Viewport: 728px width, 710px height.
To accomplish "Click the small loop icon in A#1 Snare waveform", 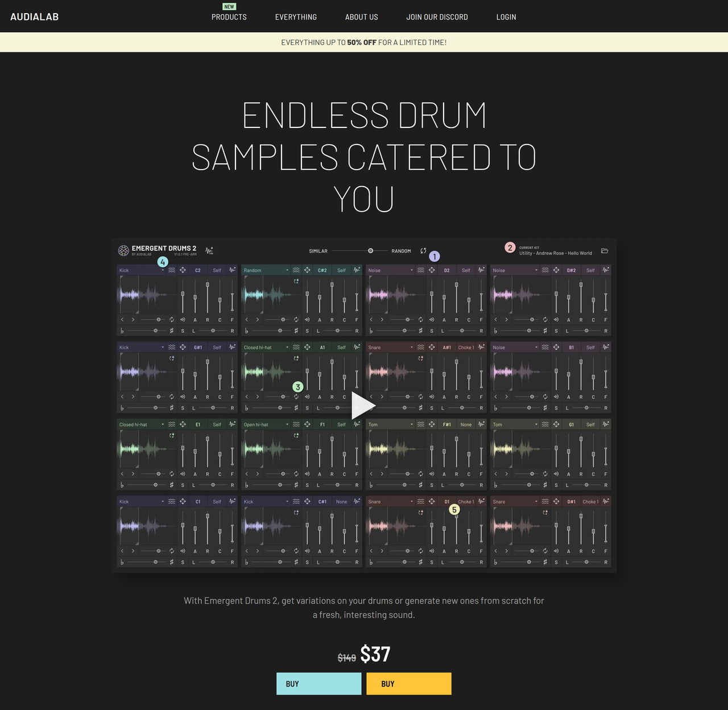I will click(x=420, y=358).
